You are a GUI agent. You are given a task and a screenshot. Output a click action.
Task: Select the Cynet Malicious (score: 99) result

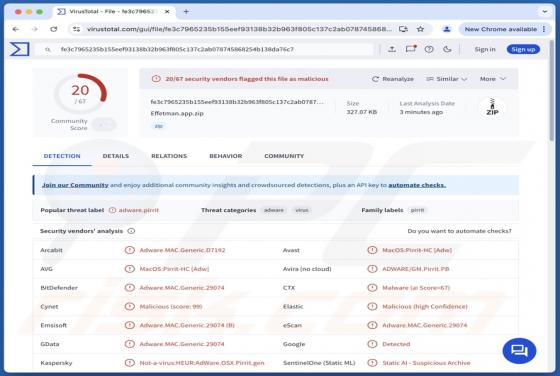tap(171, 306)
